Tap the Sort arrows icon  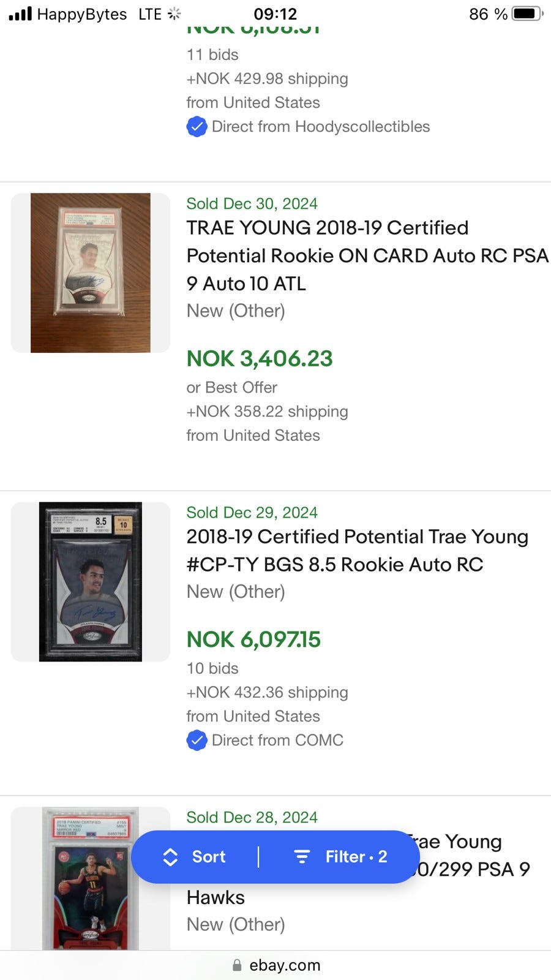click(x=170, y=857)
